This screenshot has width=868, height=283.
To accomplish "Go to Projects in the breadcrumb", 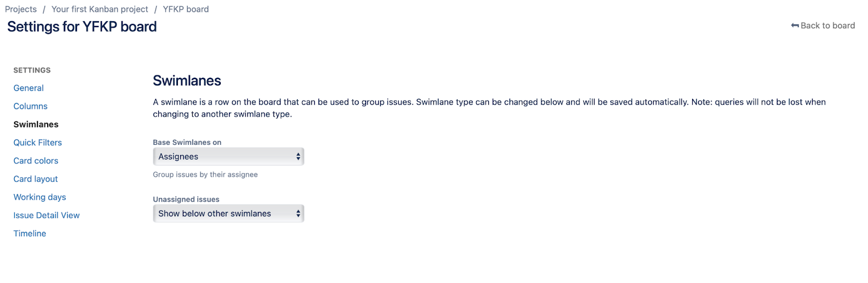I will [21, 9].
